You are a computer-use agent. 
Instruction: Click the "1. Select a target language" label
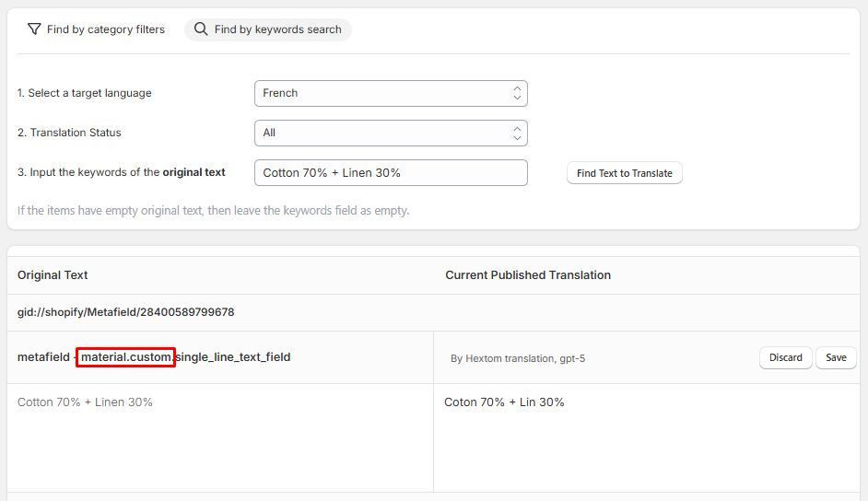84,93
